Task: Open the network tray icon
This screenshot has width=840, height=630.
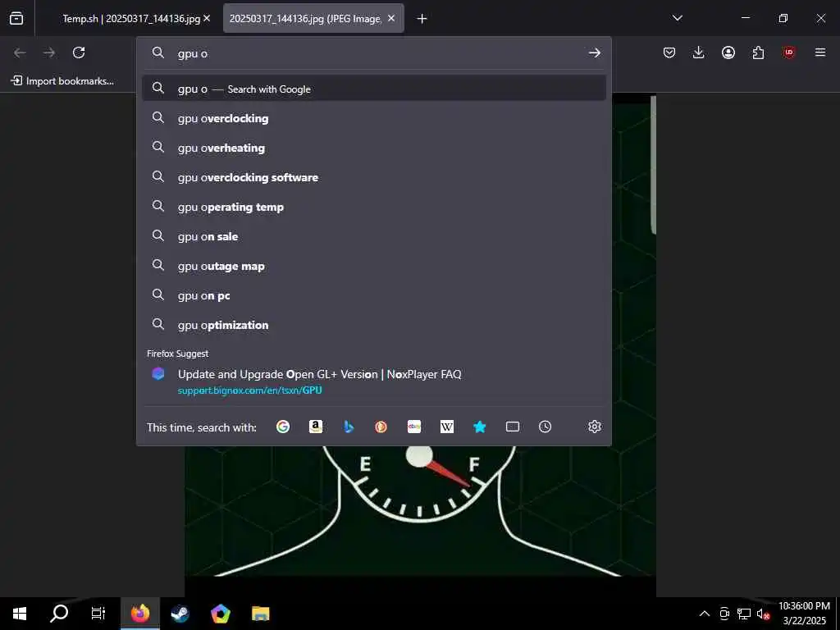Action: tap(743, 614)
